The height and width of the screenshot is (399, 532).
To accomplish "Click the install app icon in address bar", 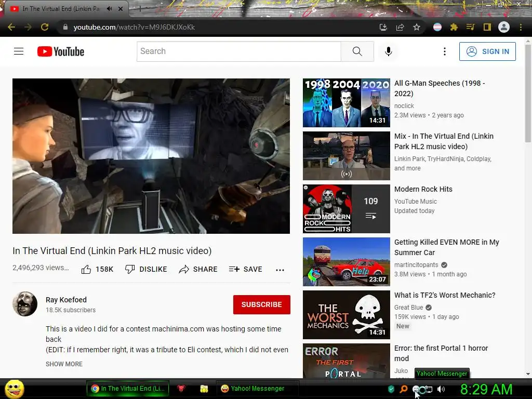I will point(383,27).
